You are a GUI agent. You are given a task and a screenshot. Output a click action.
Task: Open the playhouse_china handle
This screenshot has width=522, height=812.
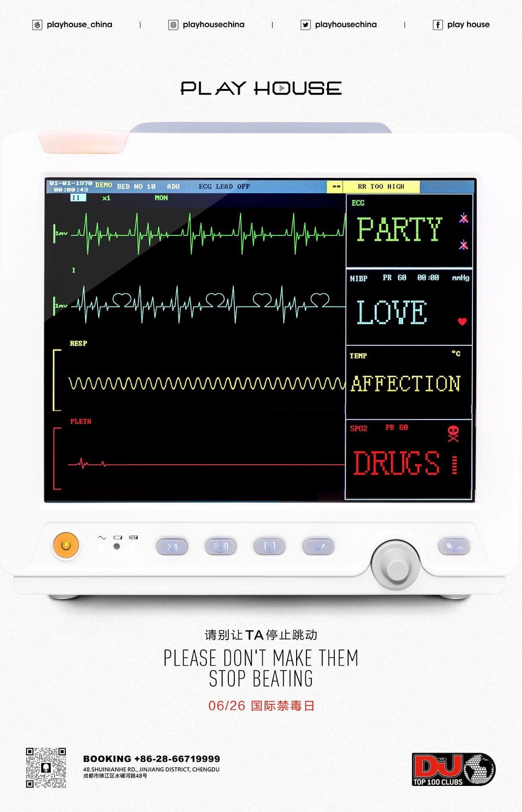[80, 24]
